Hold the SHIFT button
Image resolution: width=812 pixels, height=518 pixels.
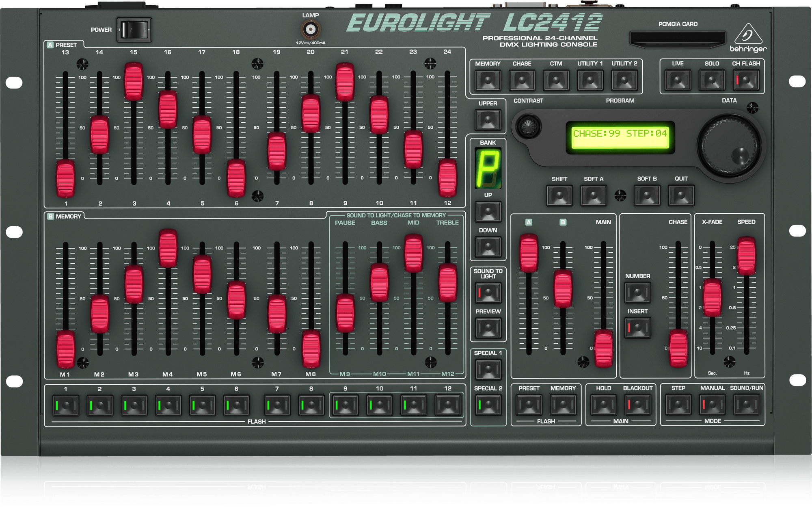559,196
